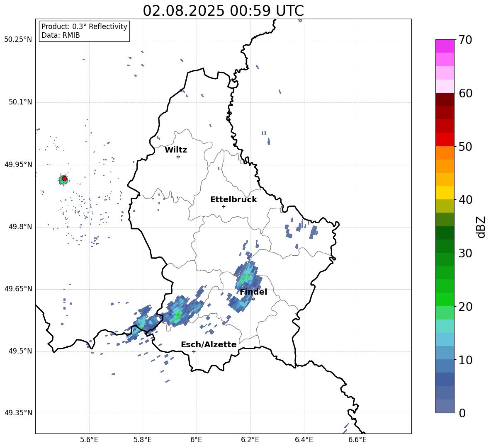Screen dimensions: 491x448
Task: Click the orange colorbar segment below 50
Action: [x=445, y=153]
